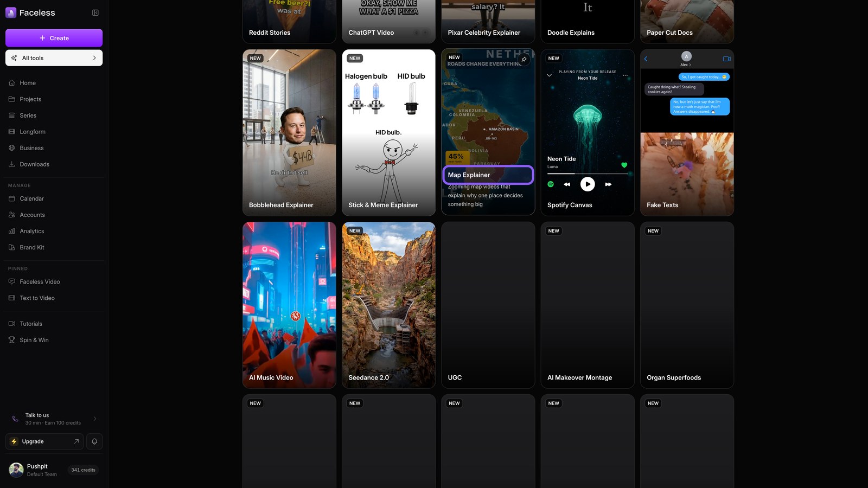Open the Doodle Explains template
The height and width of the screenshot is (488, 868).
(588, 22)
